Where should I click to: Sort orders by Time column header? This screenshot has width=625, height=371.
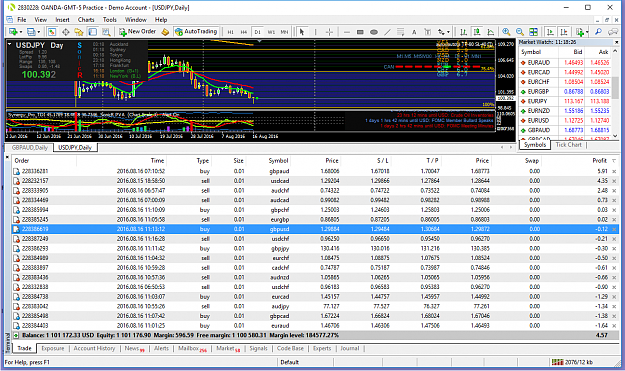click(x=157, y=161)
